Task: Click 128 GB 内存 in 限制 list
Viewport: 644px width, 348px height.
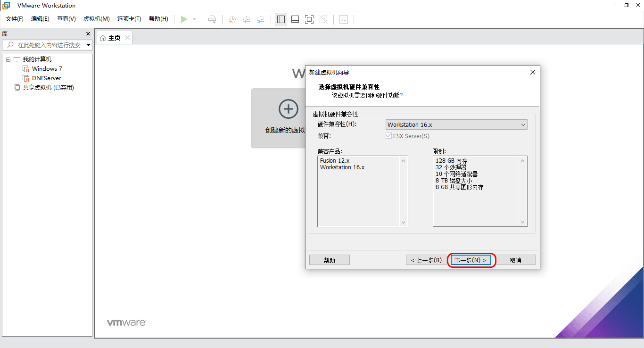Action: click(452, 161)
